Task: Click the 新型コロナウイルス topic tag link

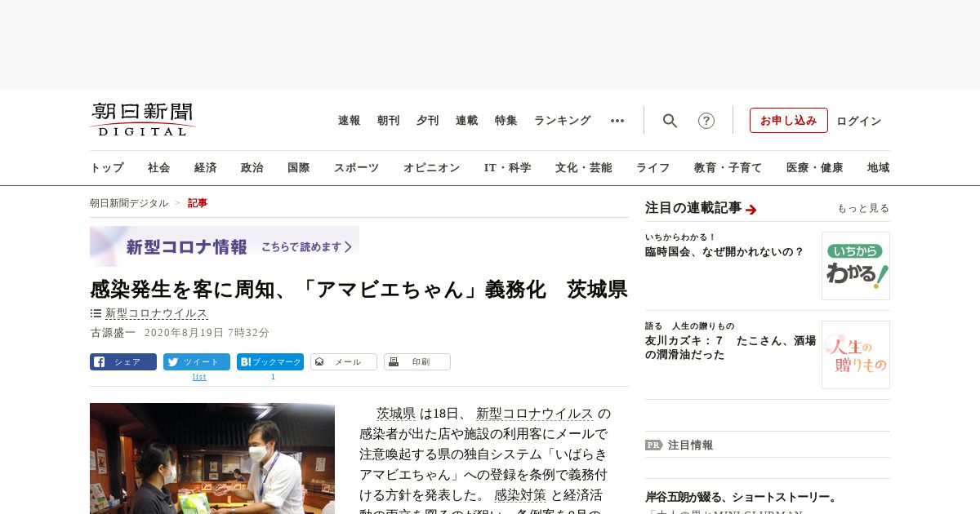Action: [157, 313]
